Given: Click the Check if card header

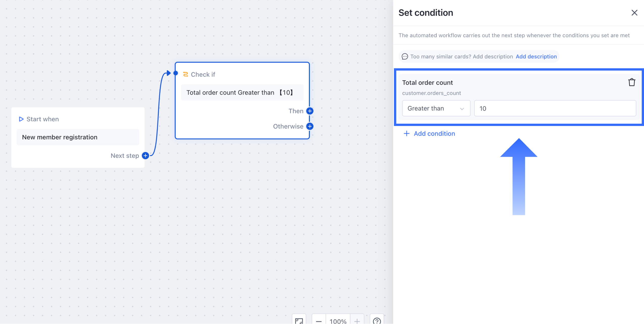Looking at the screenshot, I should (x=203, y=74).
